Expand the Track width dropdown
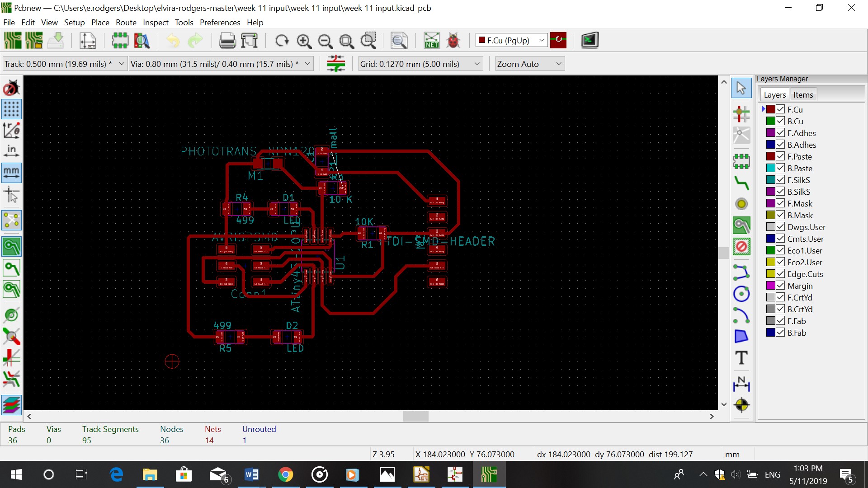 coord(121,64)
